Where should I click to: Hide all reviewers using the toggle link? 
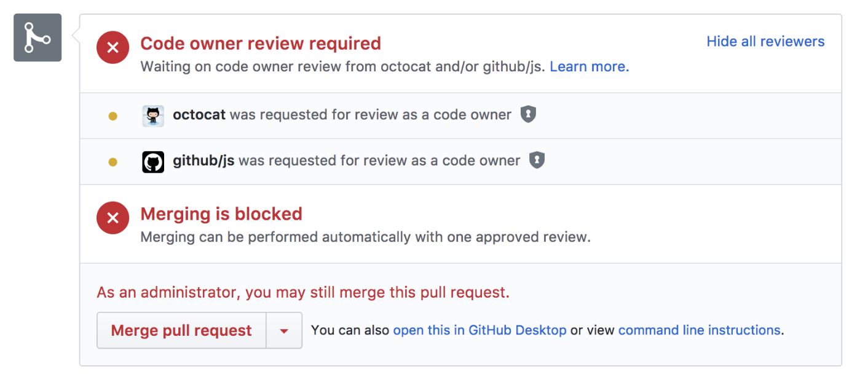point(765,41)
